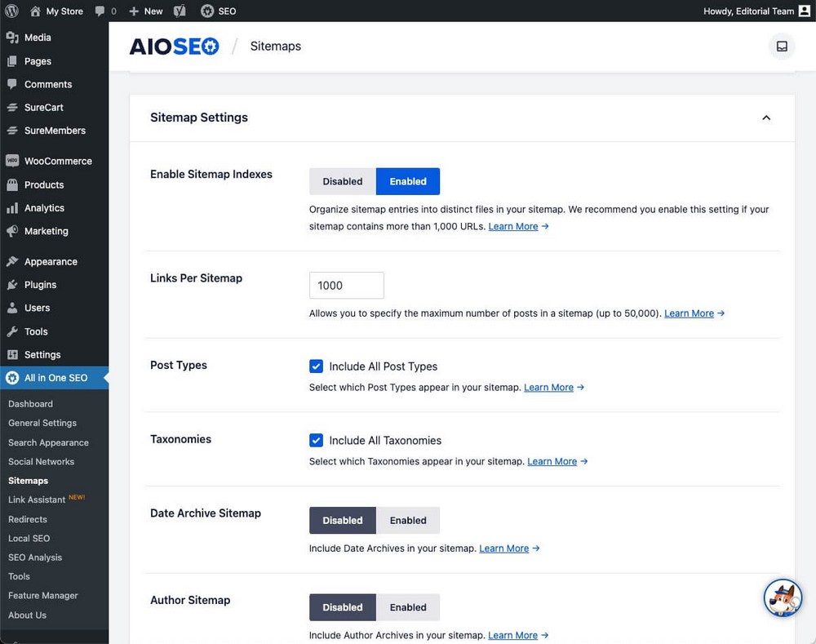Viewport: 816px width, 644px height.
Task: Open Feature Manager submenu item
Action: tap(42, 595)
